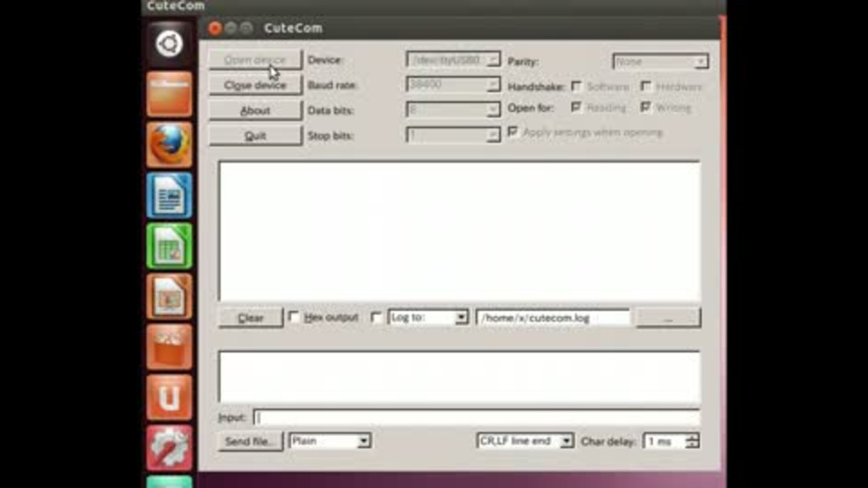Click the greyed-out Open device button
Screen dimensions: 868x488
[x=255, y=60]
